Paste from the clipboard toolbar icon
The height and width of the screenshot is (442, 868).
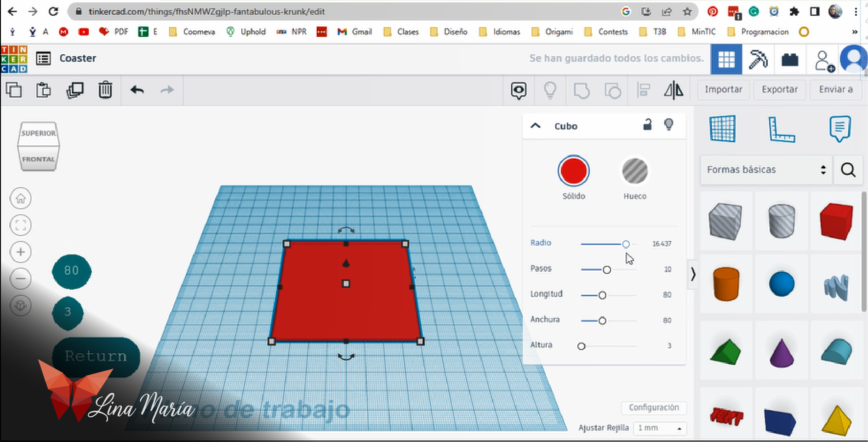(x=44, y=90)
